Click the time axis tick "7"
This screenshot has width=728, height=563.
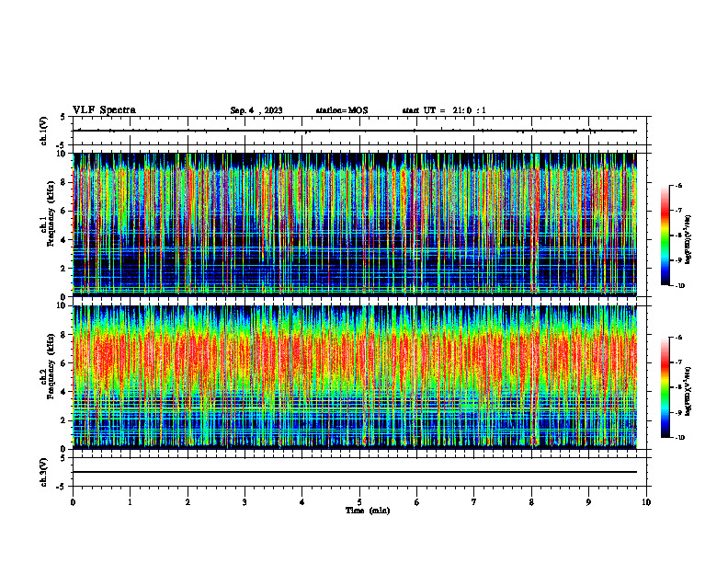point(474,502)
